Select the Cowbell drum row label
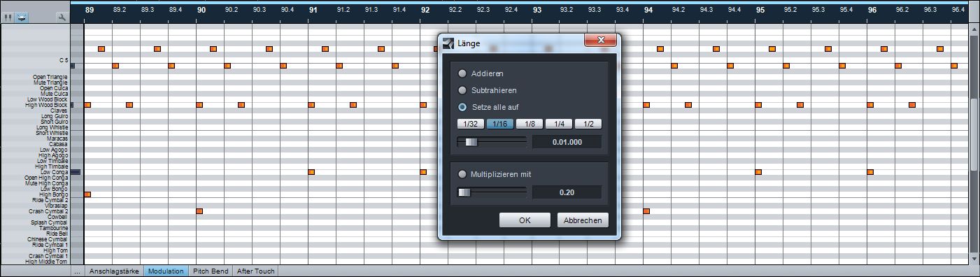This screenshot has width=980, height=277. coord(58,217)
